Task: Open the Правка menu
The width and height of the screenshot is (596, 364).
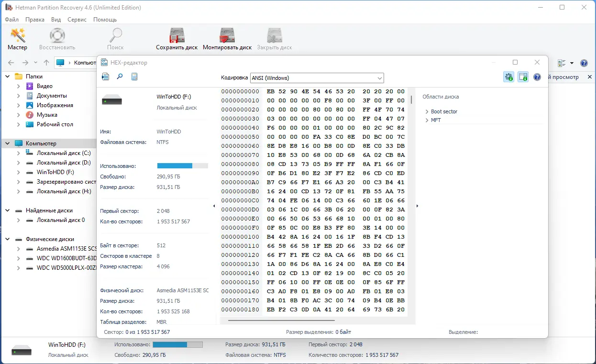Action: [35, 20]
